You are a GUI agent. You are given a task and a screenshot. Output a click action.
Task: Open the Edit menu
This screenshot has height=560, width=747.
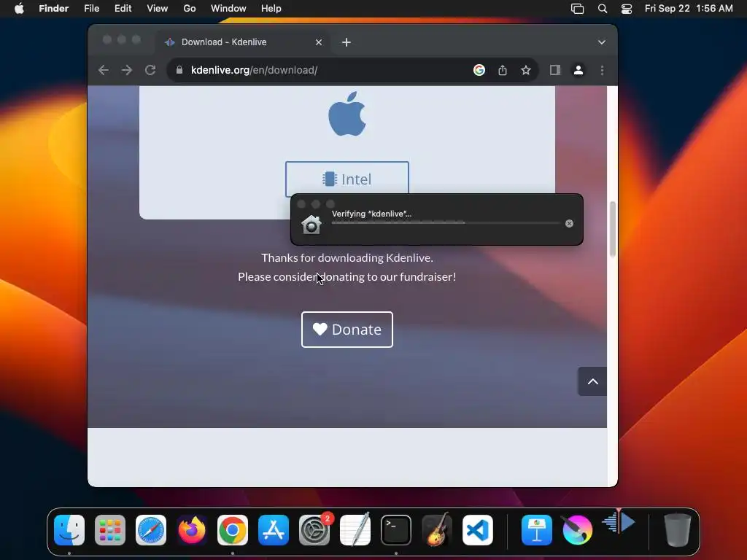click(123, 9)
